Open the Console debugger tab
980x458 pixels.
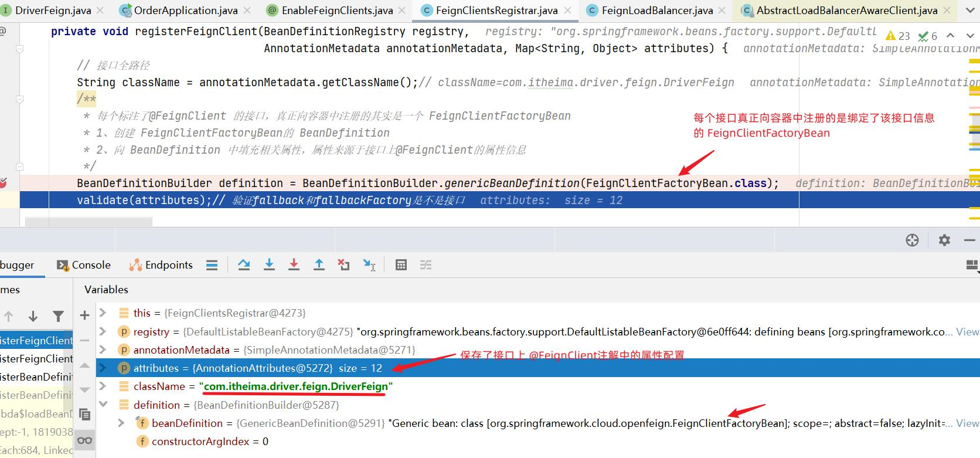click(x=83, y=265)
